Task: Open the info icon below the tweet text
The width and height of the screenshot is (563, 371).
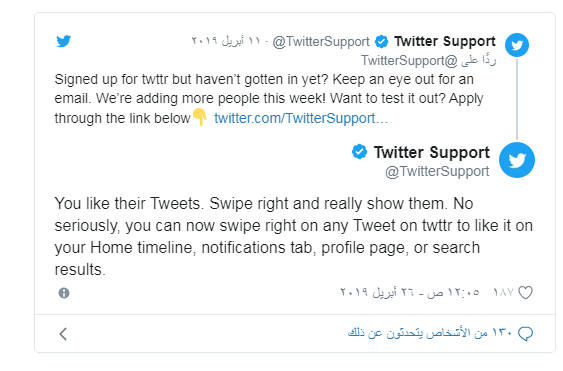Action: coord(64,293)
